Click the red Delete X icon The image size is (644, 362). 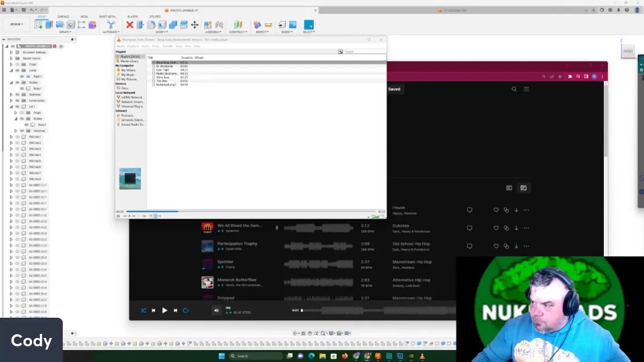coord(129,25)
